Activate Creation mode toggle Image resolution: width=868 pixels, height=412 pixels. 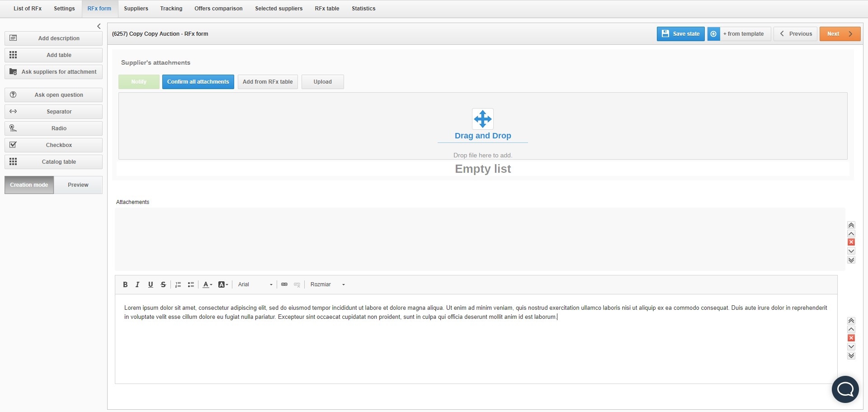point(29,185)
